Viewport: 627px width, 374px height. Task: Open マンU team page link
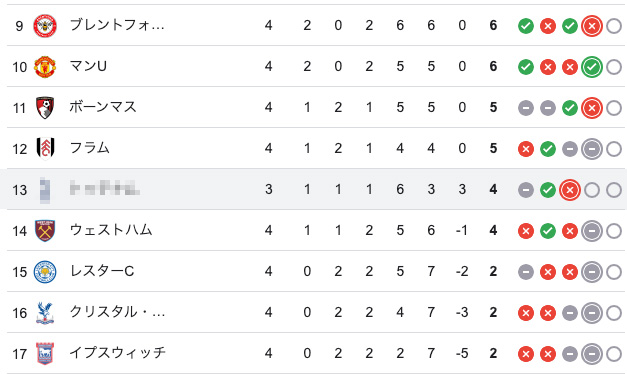point(88,66)
